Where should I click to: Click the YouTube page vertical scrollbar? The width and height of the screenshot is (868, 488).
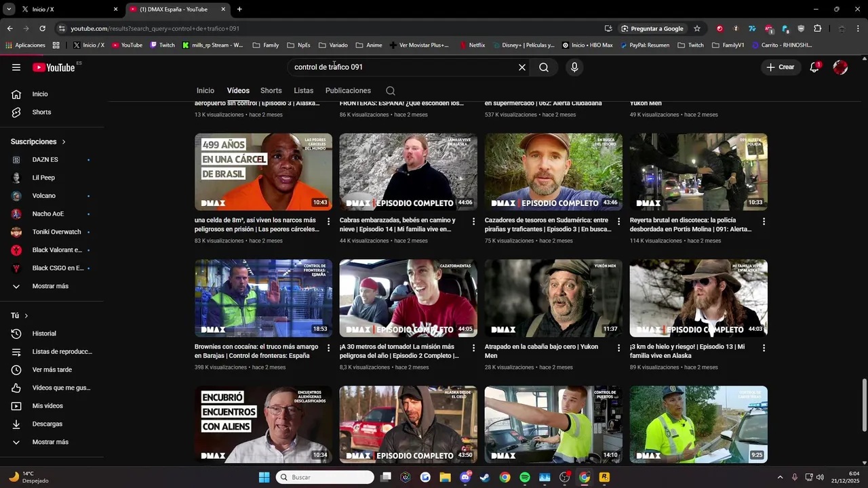864,405
